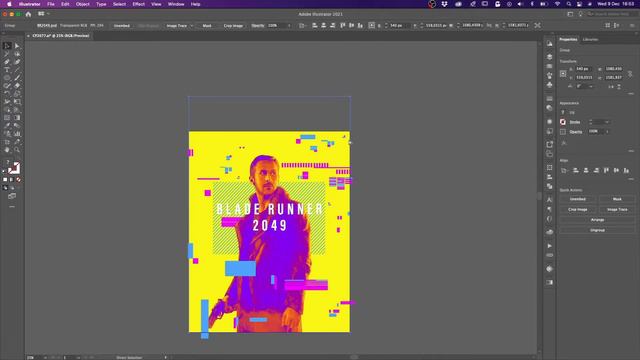Select the Gradient tool

click(17, 118)
